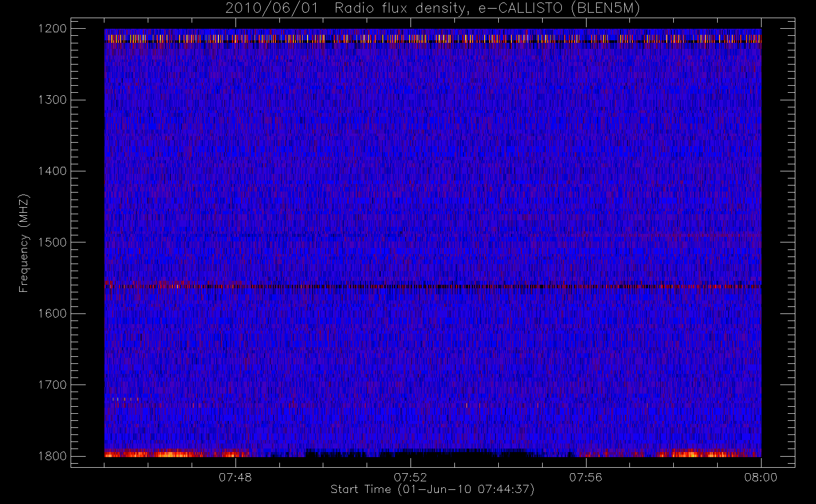This screenshot has width=816, height=504.
Task: Select the 1700 frequency tick label
Action: (52, 385)
